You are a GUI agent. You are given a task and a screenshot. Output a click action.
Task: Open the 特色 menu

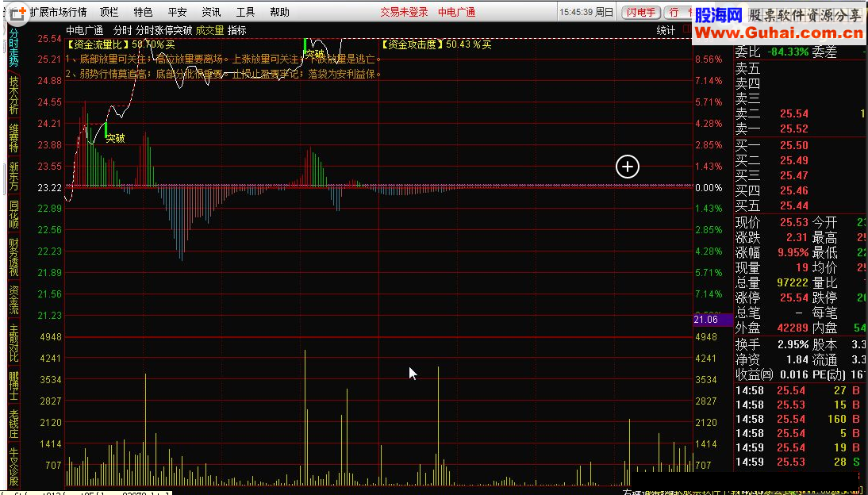tap(143, 12)
